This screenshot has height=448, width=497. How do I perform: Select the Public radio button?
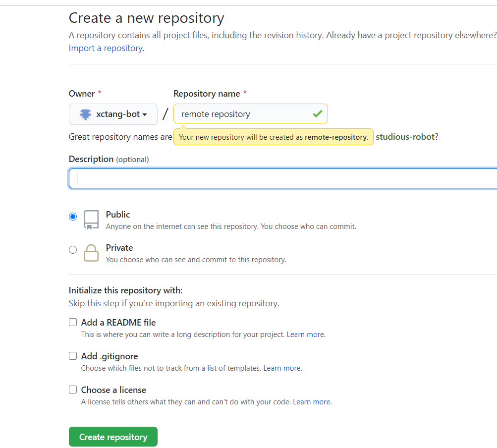[x=73, y=217]
